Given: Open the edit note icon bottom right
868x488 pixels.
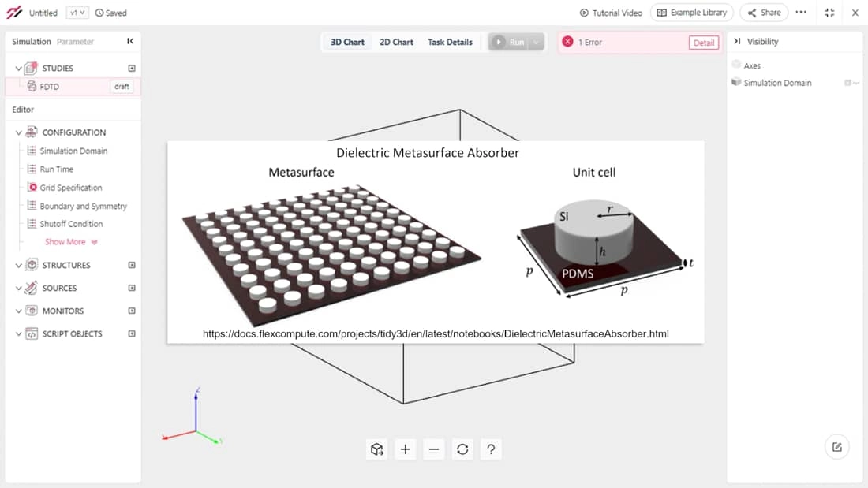Looking at the screenshot, I should (x=836, y=447).
